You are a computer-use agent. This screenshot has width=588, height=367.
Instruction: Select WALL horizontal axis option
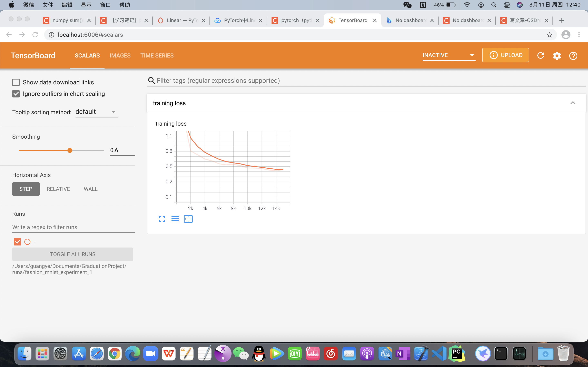(x=91, y=189)
